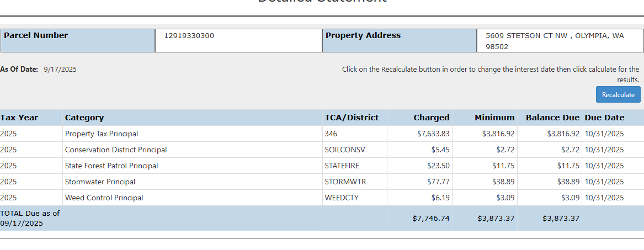Click the Due Date column header

click(x=604, y=118)
